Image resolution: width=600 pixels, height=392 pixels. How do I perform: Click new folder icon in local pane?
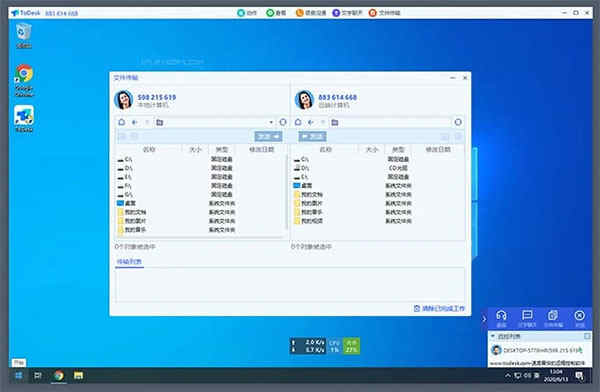(x=160, y=122)
